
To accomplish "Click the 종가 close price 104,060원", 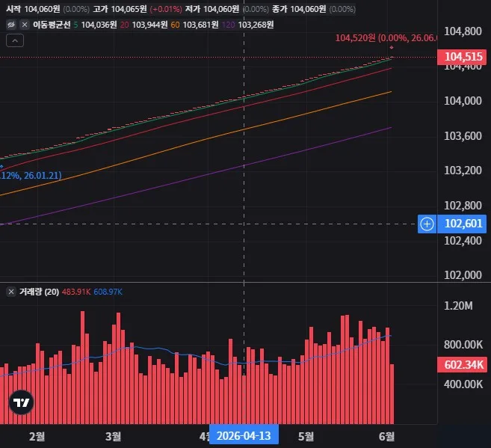I will [308, 9].
